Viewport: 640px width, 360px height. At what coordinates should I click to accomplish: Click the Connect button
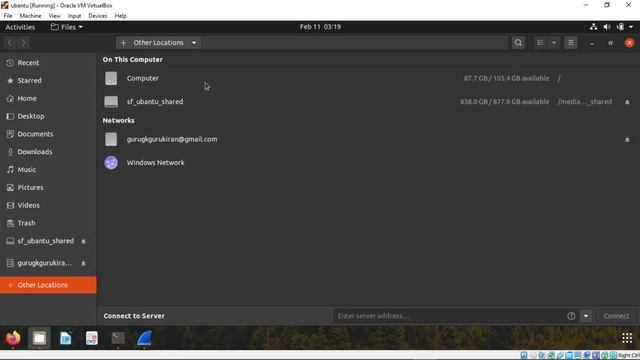click(616, 316)
